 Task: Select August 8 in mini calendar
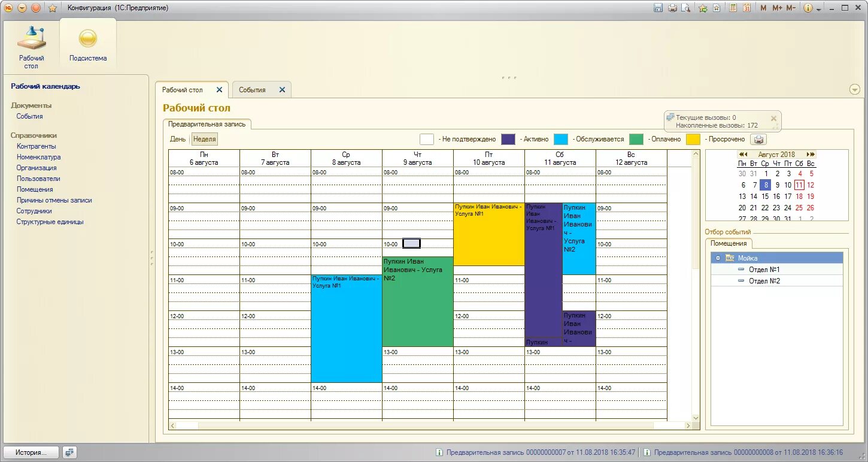766,185
